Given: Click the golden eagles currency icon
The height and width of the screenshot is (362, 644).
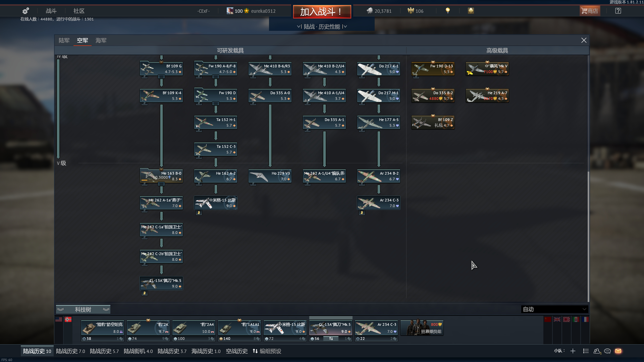Looking at the screenshot, I should coord(411,11).
